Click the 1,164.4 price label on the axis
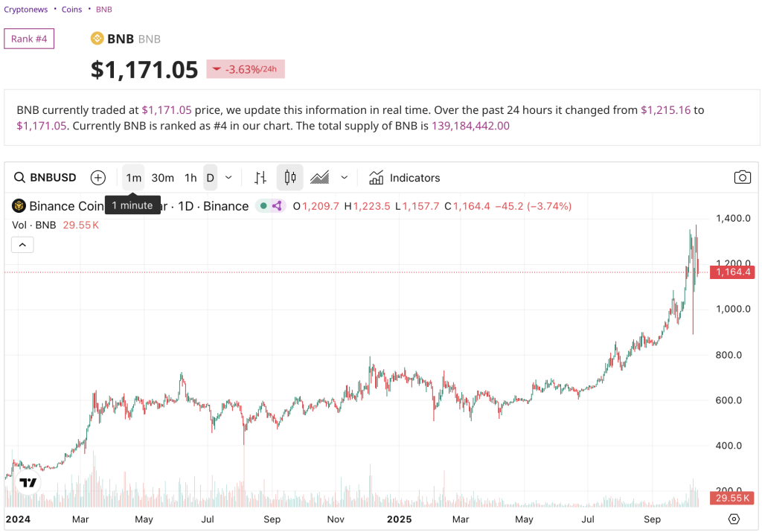Image resolution: width=762 pixels, height=532 pixels. (x=732, y=272)
